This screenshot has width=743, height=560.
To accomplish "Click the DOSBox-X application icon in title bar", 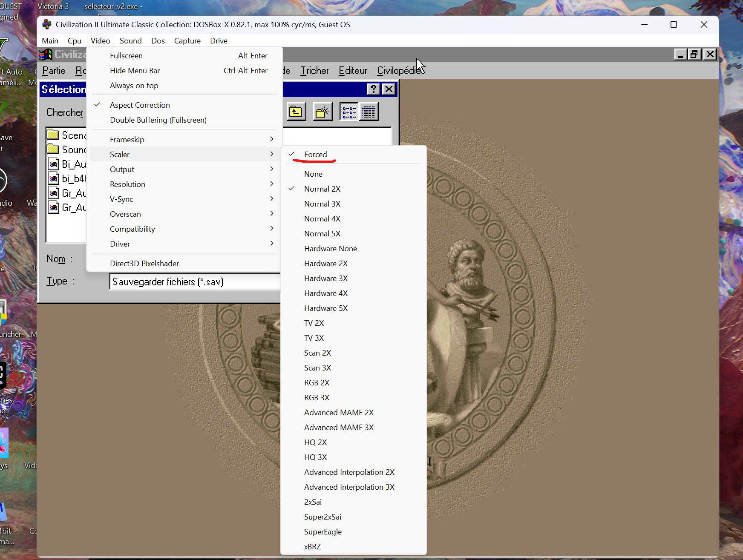I will [47, 25].
